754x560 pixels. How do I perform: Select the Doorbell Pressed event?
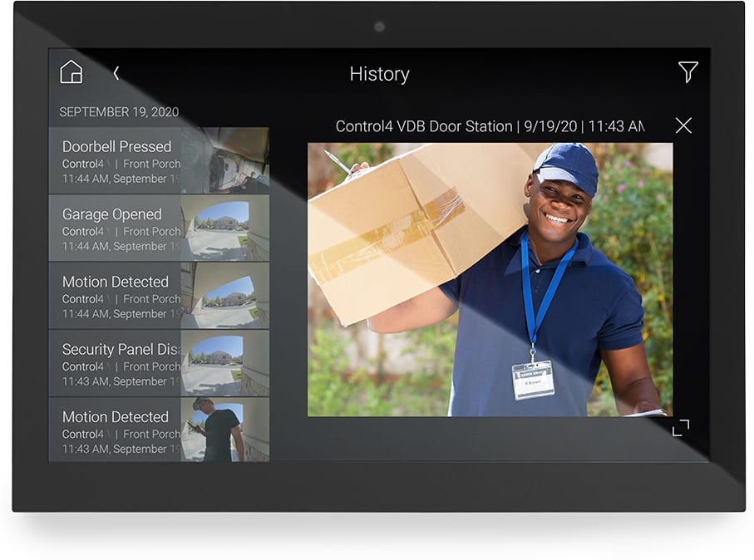tap(116, 147)
